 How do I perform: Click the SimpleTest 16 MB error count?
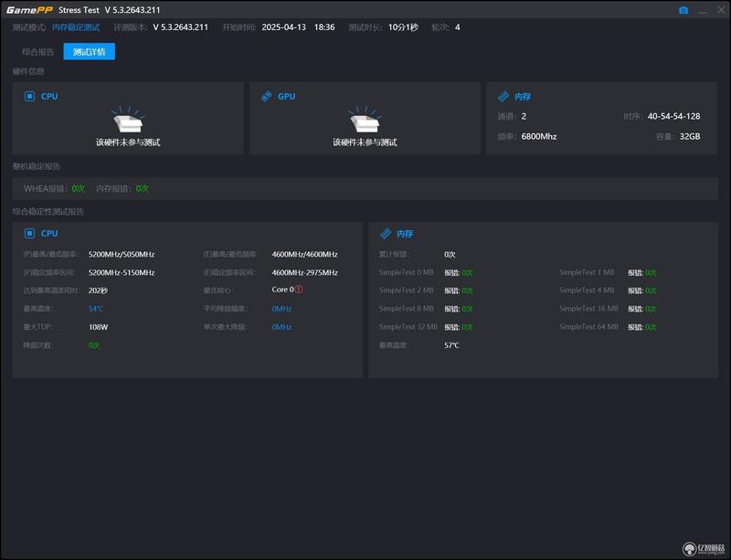pos(651,309)
